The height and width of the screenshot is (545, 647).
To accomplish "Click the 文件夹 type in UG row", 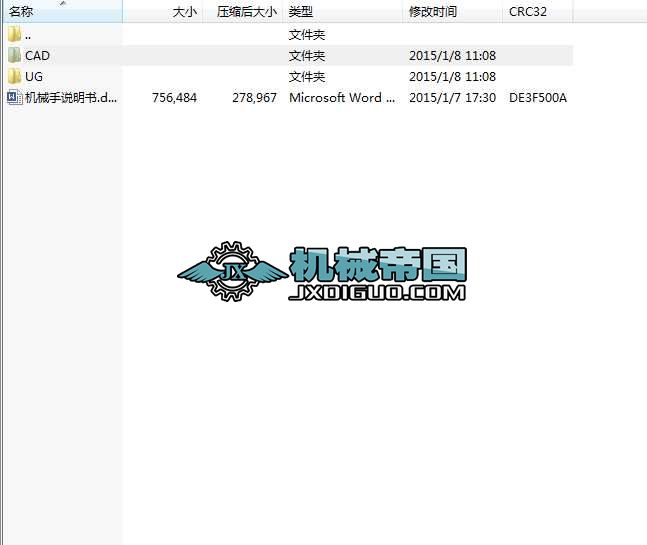I will [307, 77].
